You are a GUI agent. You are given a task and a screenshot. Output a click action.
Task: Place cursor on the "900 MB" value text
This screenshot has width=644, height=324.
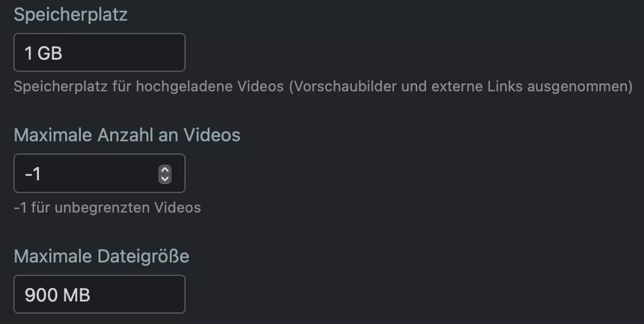(57, 295)
